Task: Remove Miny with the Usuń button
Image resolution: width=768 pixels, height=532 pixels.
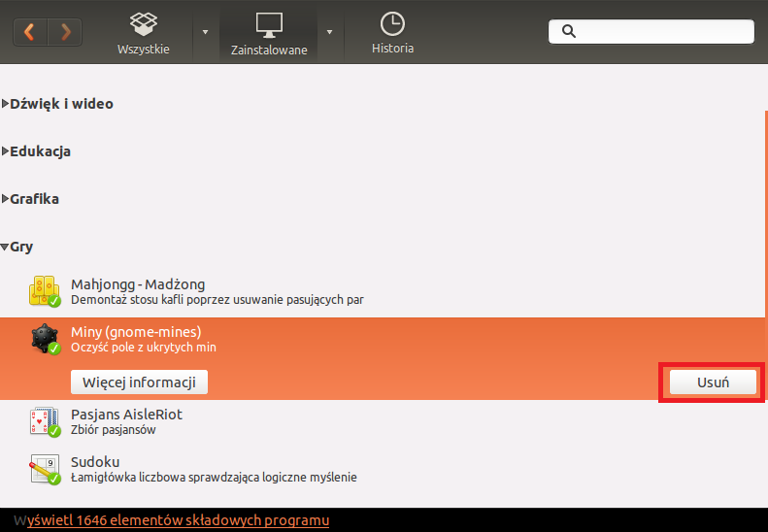Action: tap(713, 382)
